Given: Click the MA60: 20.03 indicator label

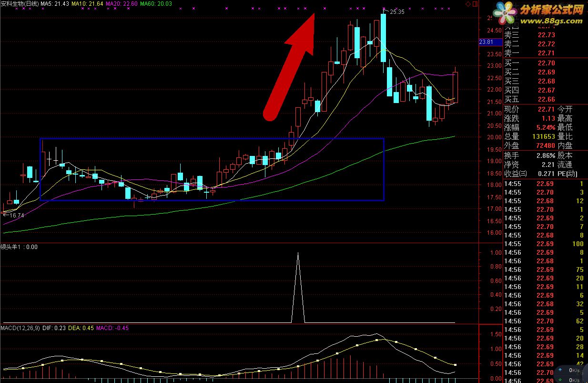Looking at the screenshot, I should (156, 3).
